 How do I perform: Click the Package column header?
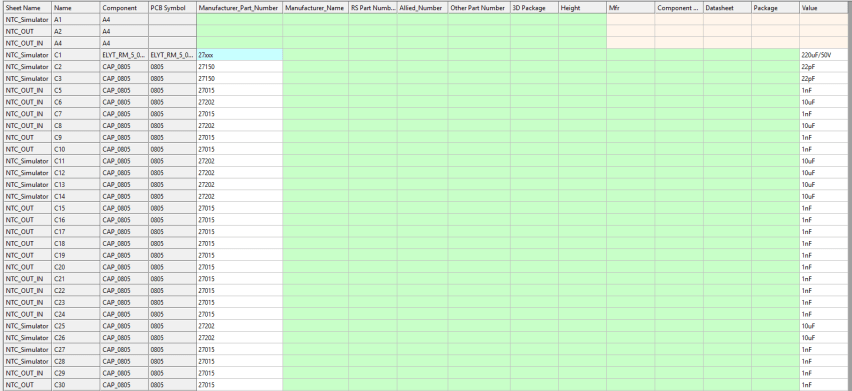click(775, 8)
